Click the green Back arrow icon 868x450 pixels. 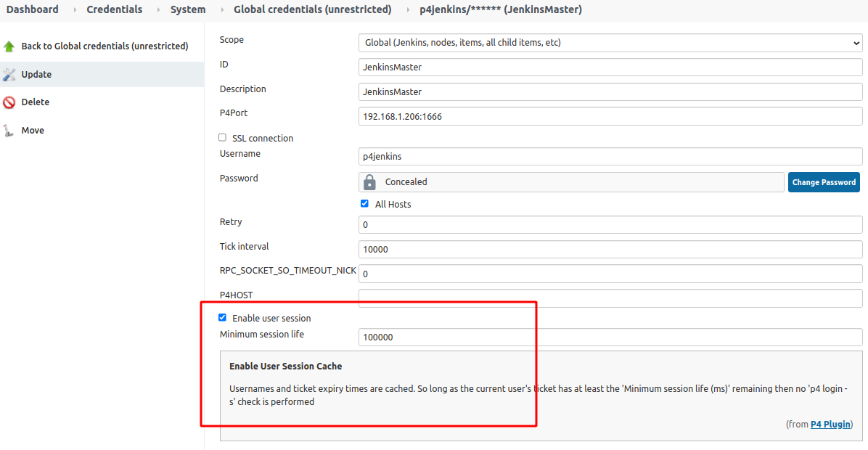9,46
